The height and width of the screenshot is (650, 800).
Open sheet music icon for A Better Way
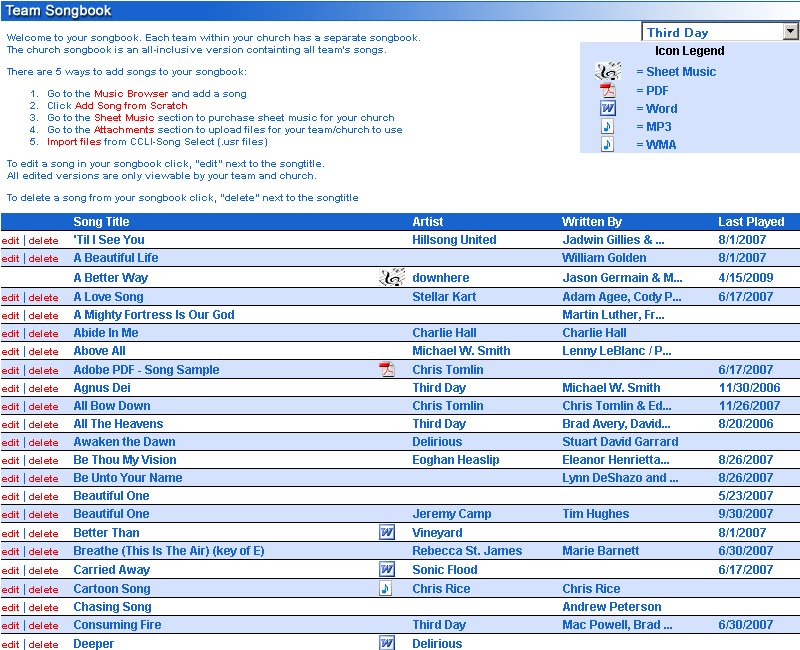click(392, 277)
